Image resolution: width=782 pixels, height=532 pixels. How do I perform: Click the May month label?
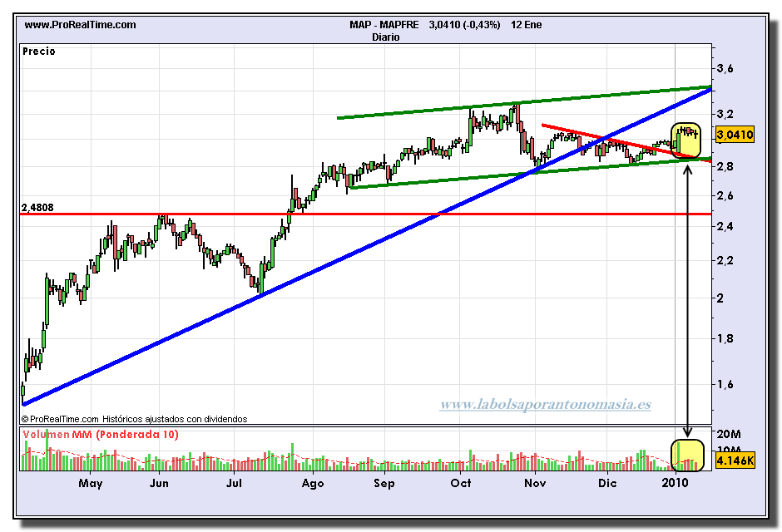tap(91, 483)
